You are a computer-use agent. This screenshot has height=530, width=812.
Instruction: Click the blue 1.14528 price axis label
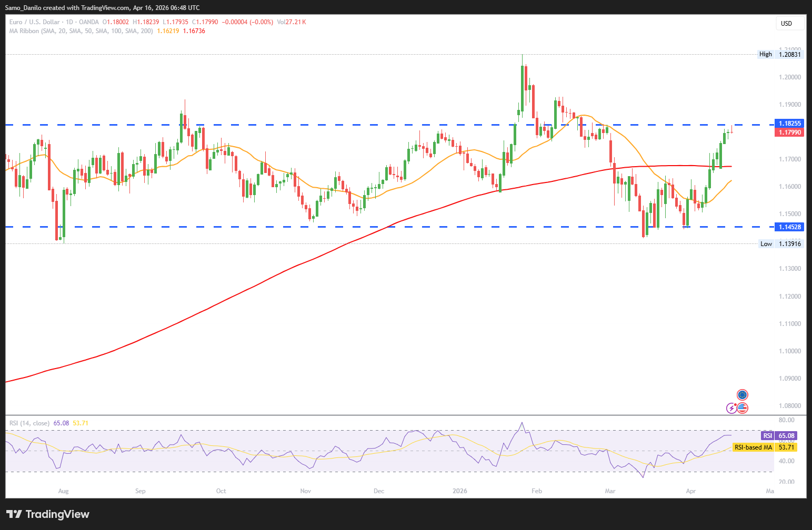pyautogui.click(x=789, y=227)
